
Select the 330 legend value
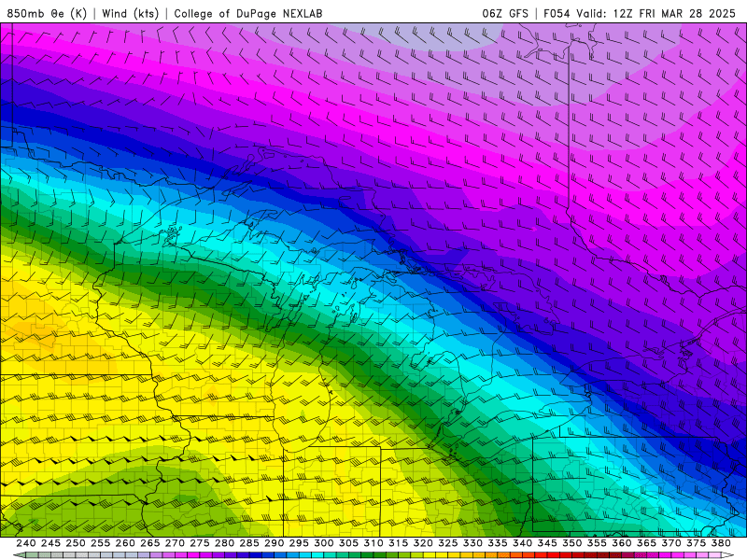coord(473,543)
